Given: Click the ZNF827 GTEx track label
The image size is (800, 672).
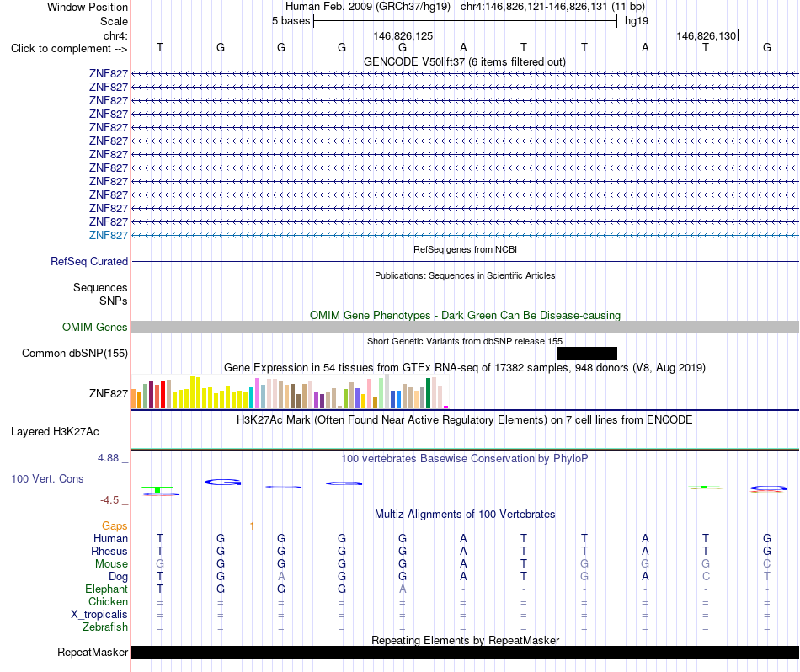Looking at the screenshot, I should tap(108, 393).
